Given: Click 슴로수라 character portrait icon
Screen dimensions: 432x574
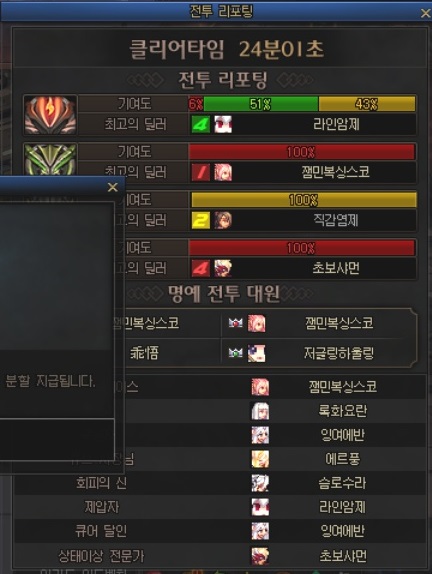Looking at the screenshot, I should click(260, 483).
